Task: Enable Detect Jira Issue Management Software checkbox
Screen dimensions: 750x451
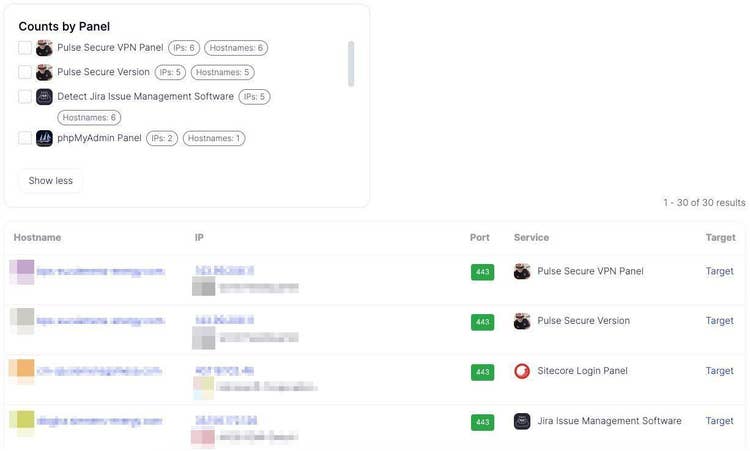Action: [25, 97]
